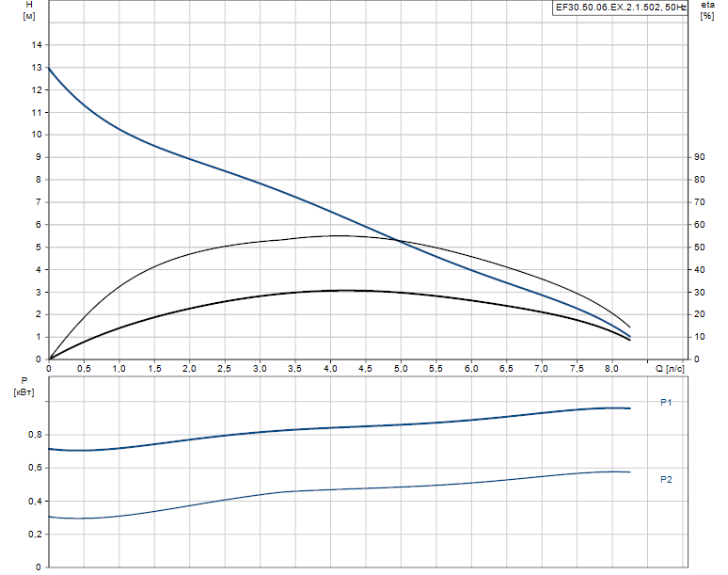Screen dimensions: 728x575
Task: Click the 0,6 tick on power axis
Action: (34, 468)
